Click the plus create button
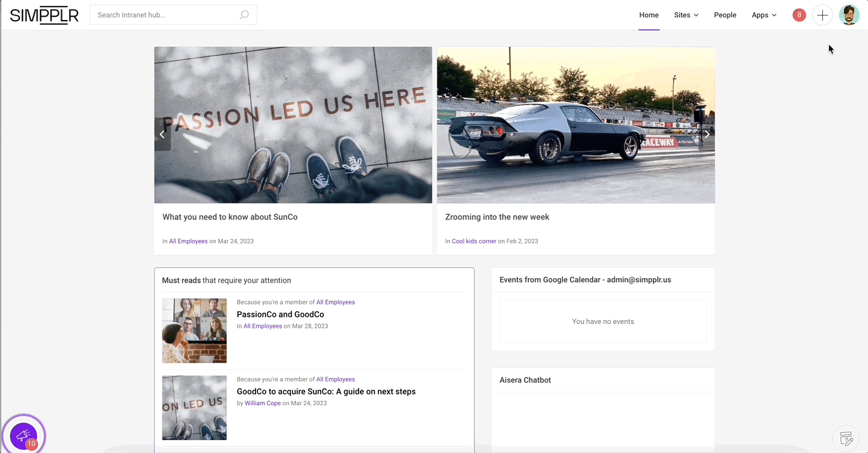The height and width of the screenshot is (453, 868). pyautogui.click(x=822, y=15)
